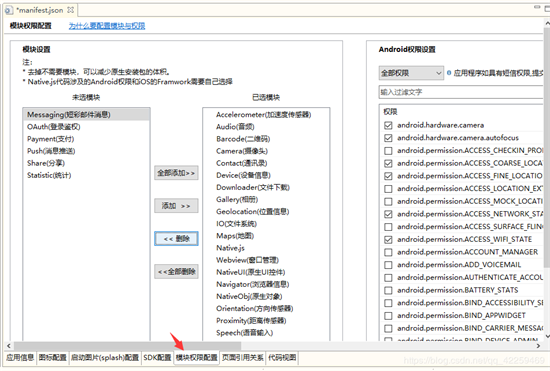The image size is (550, 371).
Task: Click the <<全部删除 button
Action: point(176,271)
